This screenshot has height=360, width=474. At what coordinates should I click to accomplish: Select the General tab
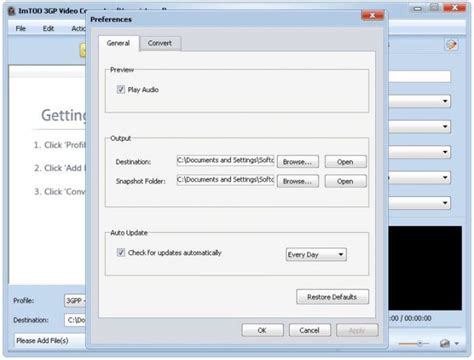[x=118, y=43]
